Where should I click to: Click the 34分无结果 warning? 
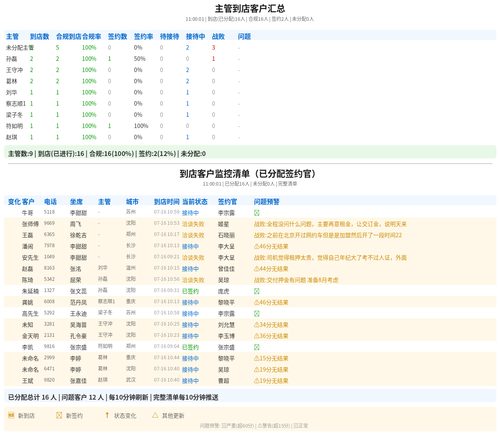tap(271, 325)
